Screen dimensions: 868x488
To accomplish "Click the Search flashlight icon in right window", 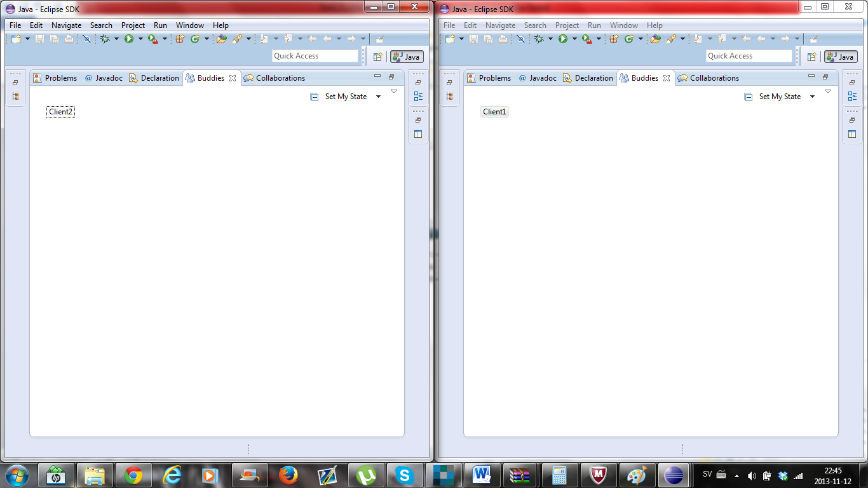I will click(670, 39).
